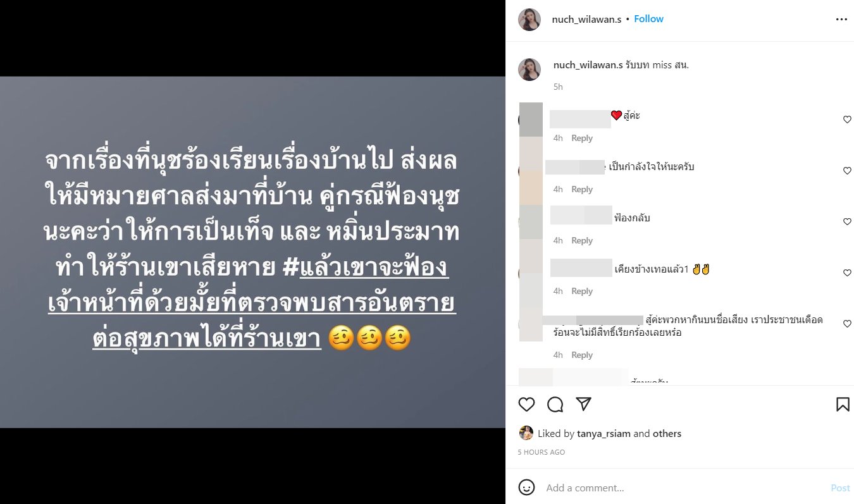Open the emoji picker smiley icon
Image resolution: width=854 pixels, height=504 pixels.
[x=526, y=488]
